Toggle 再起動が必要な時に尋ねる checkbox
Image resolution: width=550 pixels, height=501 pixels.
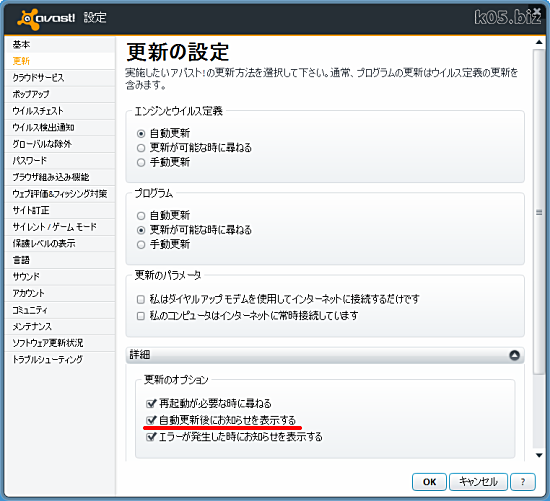tap(151, 403)
